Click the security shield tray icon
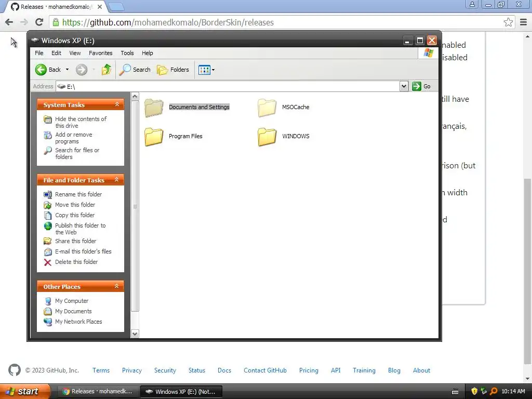 pyautogui.click(x=474, y=391)
